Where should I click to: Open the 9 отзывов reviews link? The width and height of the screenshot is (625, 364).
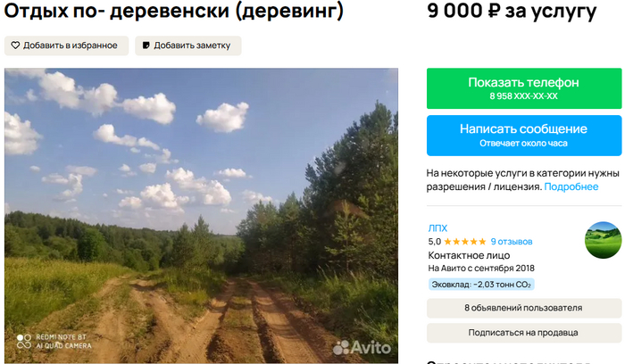[x=512, y=242]
